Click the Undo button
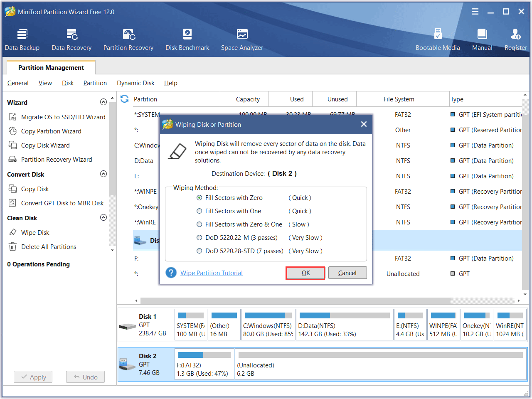Viewport: 532px width, 399px height. tap(85, 377)
